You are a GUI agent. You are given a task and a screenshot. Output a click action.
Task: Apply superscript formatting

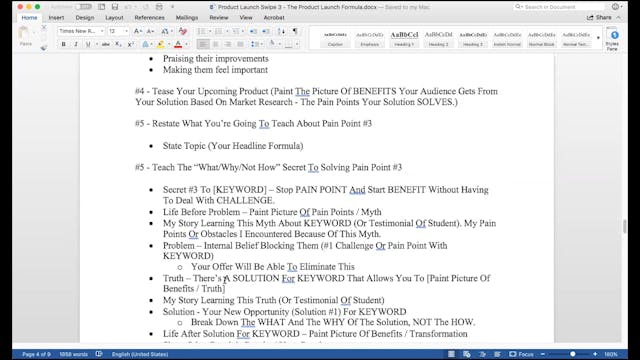tap(131, 44)
